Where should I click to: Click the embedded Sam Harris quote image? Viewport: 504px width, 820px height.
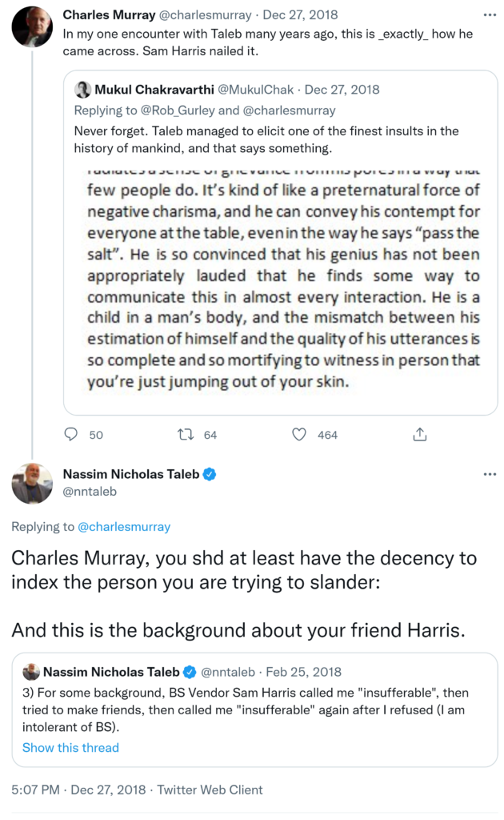pos(280,279)
